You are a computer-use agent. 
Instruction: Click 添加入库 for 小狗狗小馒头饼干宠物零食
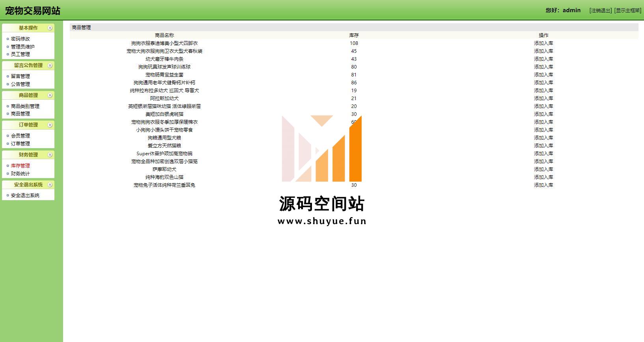click(x=543, y=130)
